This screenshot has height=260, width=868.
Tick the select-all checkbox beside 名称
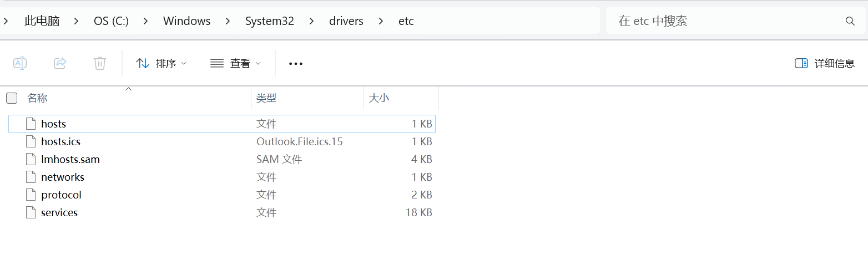point(12,98)
